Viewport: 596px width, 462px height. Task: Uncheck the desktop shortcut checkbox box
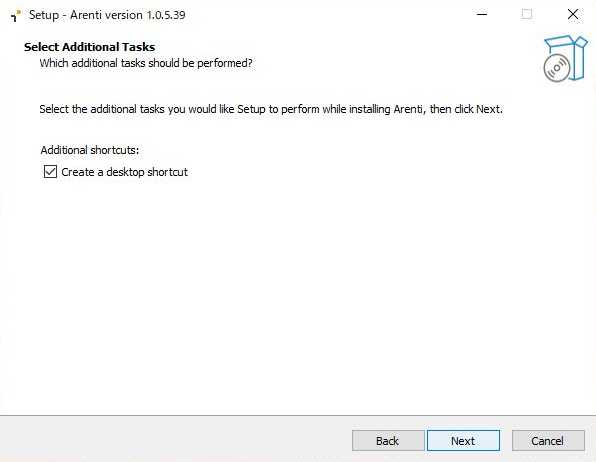[50, 171]
